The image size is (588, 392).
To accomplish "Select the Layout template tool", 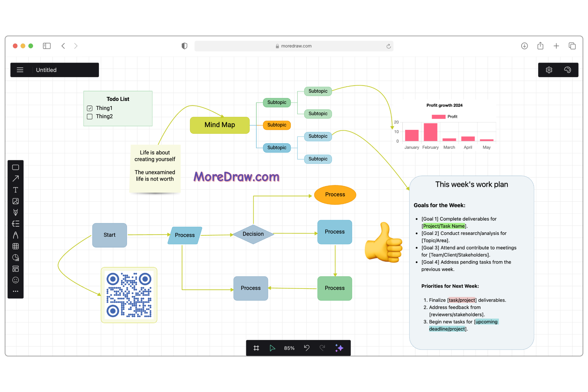I will pyautogui.click(x=16, y=269).
